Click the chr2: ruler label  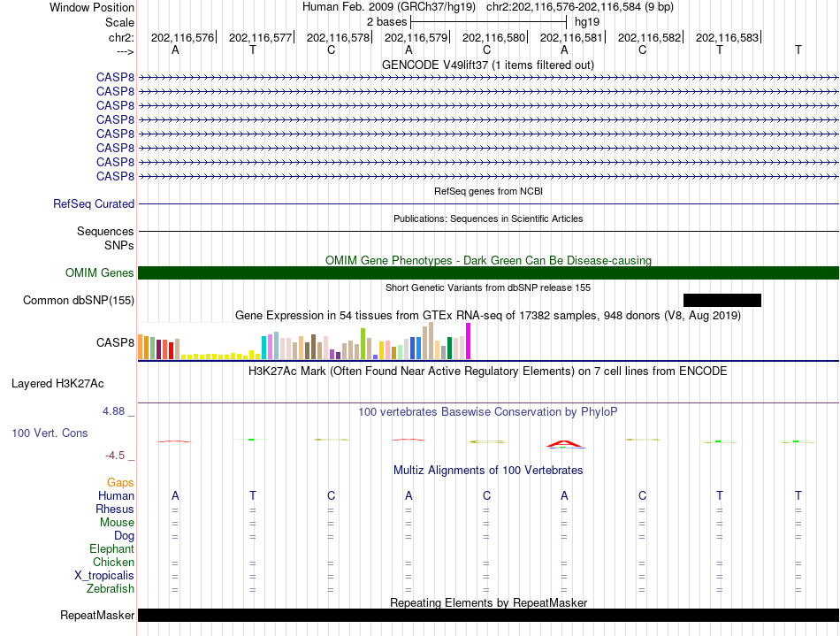121,37
